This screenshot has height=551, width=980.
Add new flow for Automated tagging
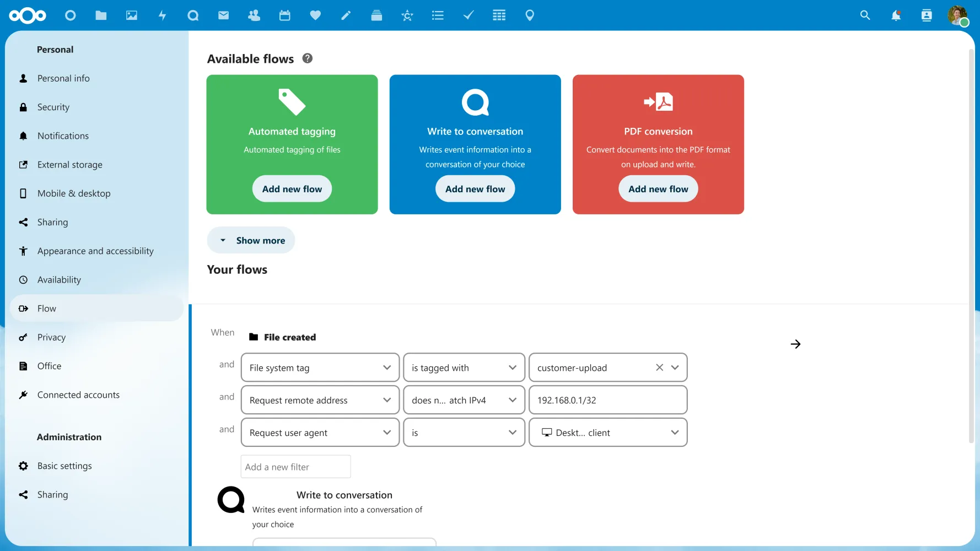click(292, 188)
